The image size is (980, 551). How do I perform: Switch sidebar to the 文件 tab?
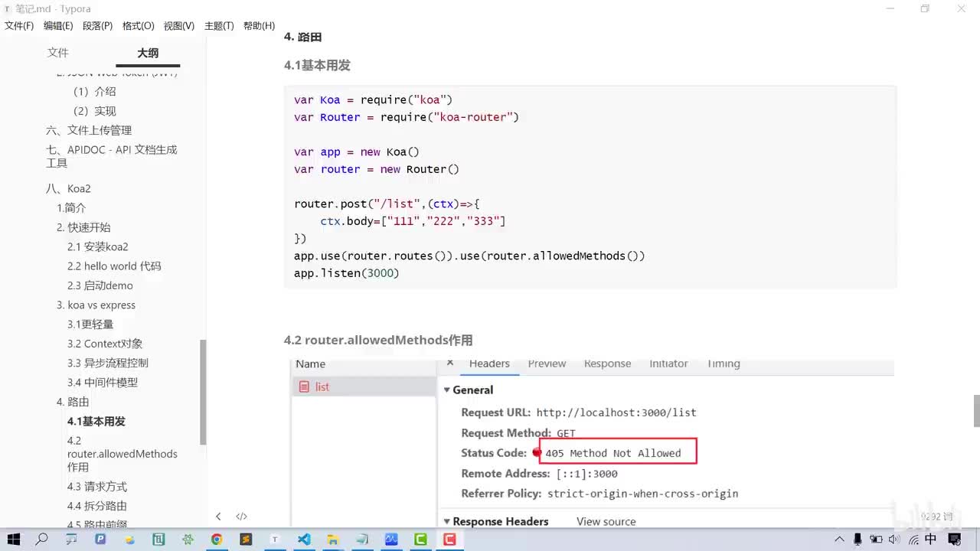pyautogui.click(x=58, y=53)
